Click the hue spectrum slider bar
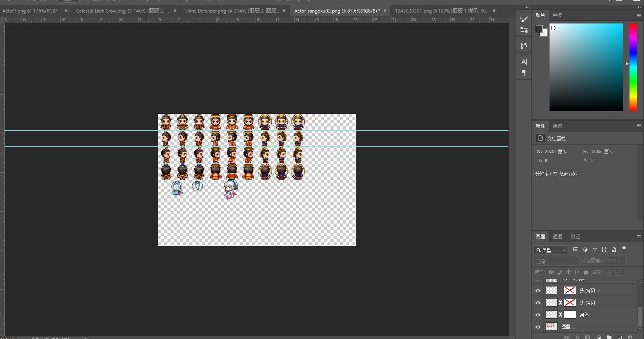The image size is (644, 339). pos(633,67)
